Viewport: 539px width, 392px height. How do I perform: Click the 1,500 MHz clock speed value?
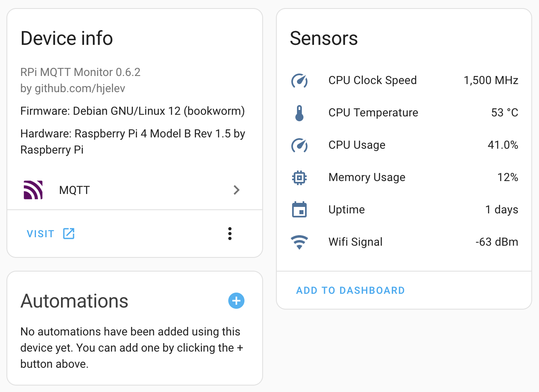(491, 80)
